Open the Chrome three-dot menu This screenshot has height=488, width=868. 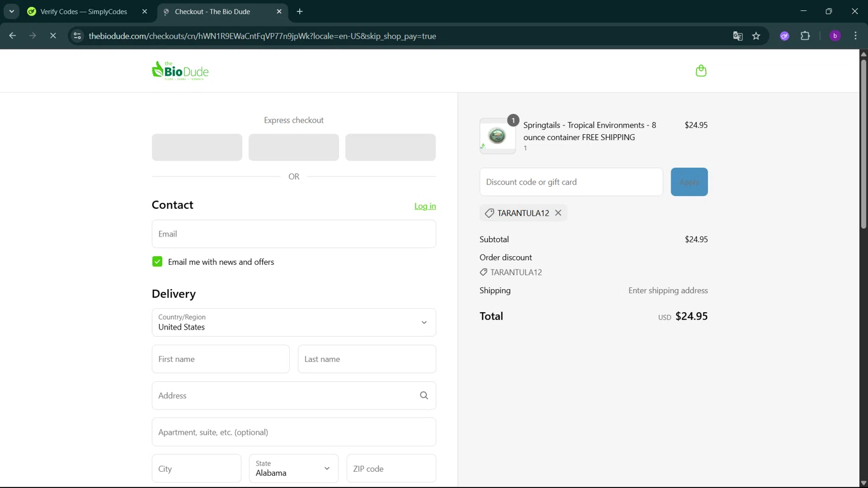coord(855,36)
